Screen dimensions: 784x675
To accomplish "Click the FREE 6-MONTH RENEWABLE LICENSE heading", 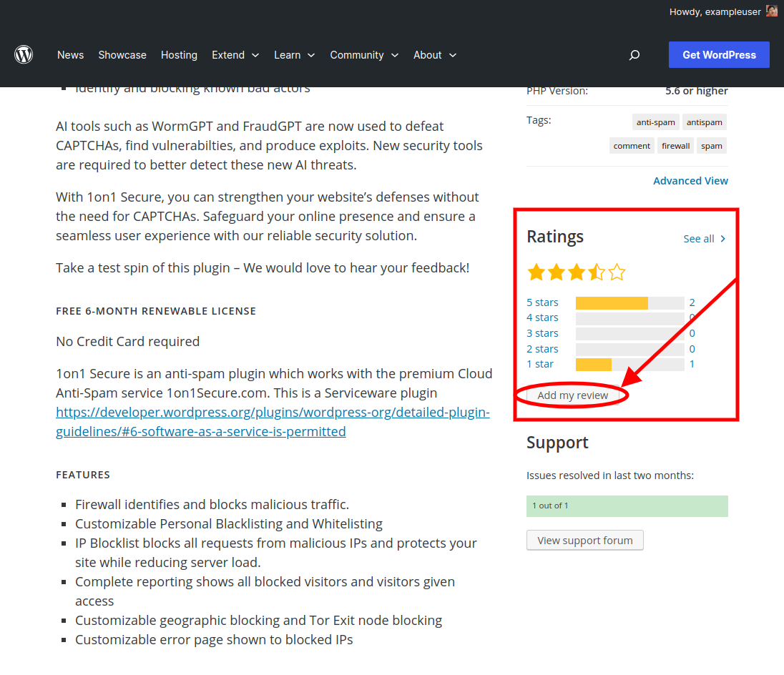I will coord(156,311).
